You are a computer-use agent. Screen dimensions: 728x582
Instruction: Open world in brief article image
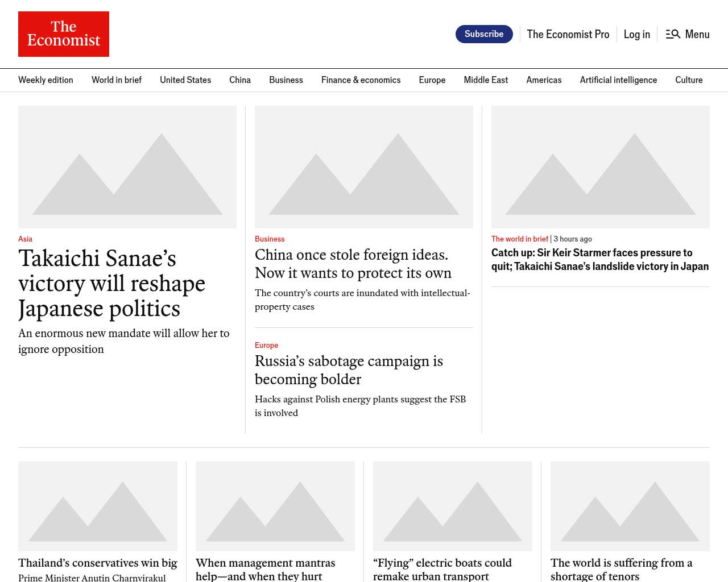tap(601, 167)
